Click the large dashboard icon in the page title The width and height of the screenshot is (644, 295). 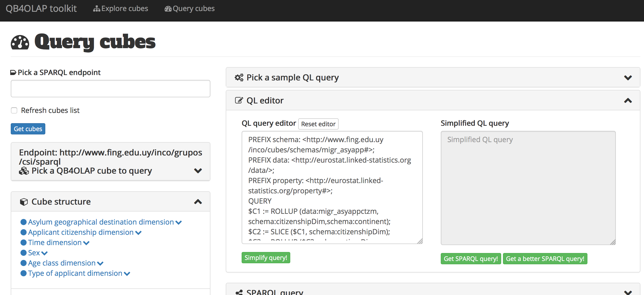point(20,43)
